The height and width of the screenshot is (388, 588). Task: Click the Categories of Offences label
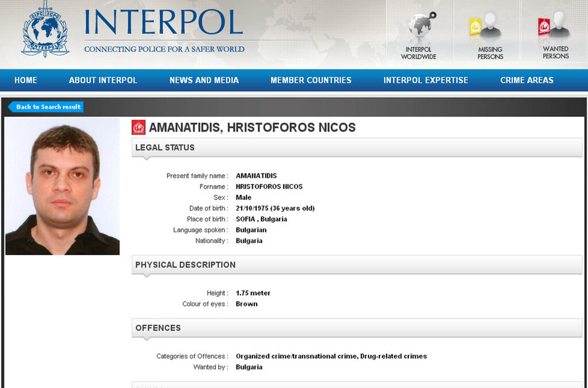pyautogui.click(x=192, y=356)
